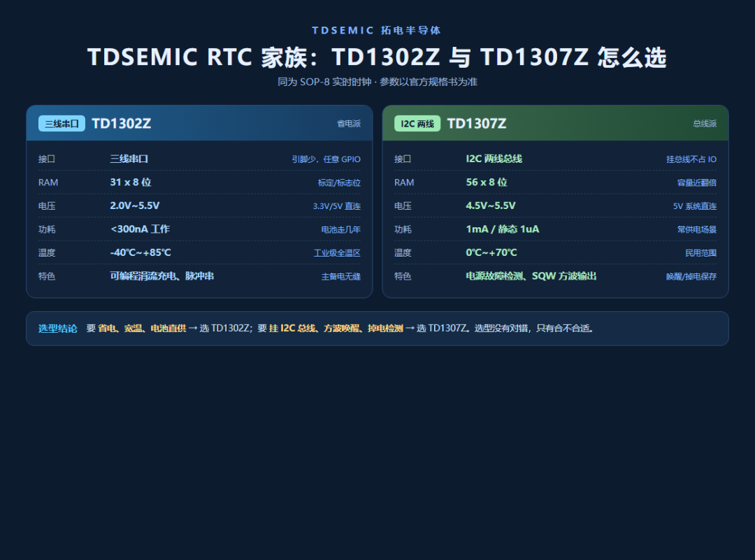Image resolution: width=755 pixels, height=560 pixels.
Task: Click the 功耗 label in TD1302Z card
Action: click(x=47, y=230)
